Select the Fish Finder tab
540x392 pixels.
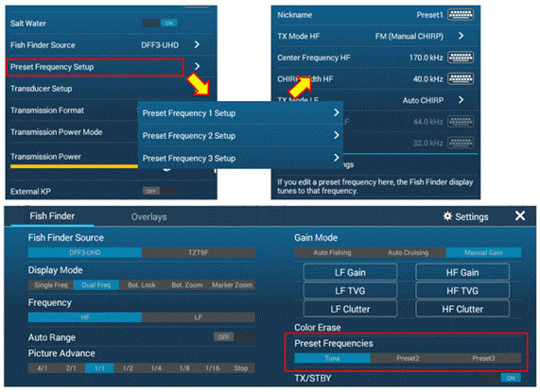pyautogui.click(x=52, y=216)
